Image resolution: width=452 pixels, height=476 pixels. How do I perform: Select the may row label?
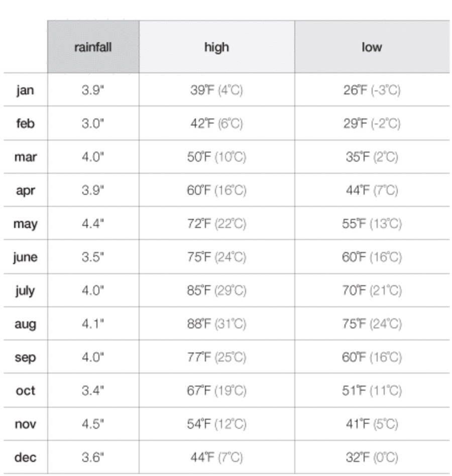(x=25, y=224)
